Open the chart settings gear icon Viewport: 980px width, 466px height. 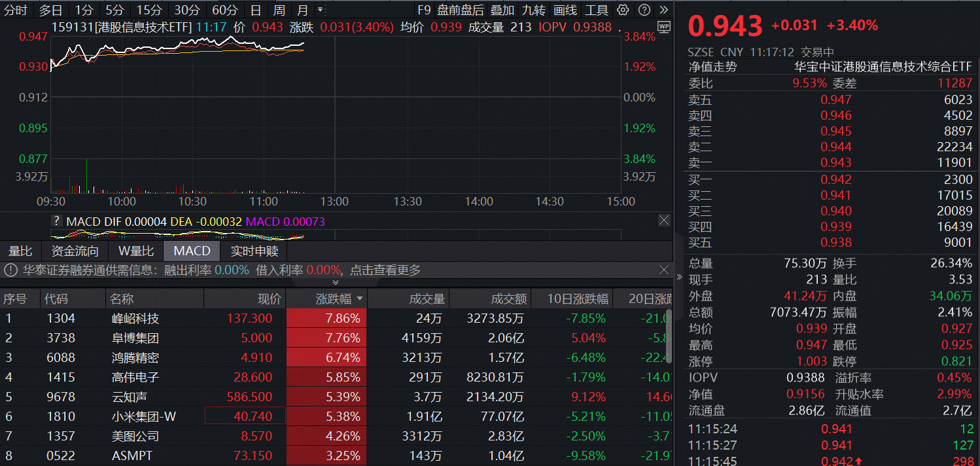(623, 10)
